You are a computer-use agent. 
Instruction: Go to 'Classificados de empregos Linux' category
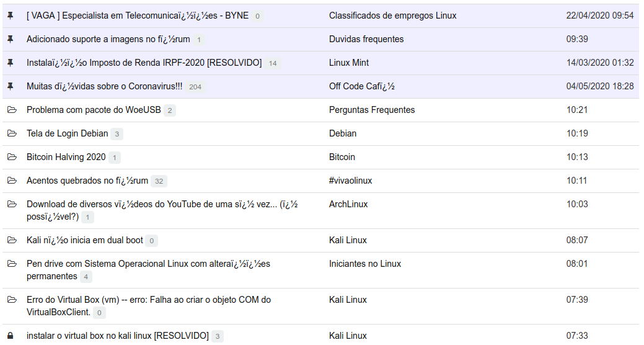pos(392,16)
